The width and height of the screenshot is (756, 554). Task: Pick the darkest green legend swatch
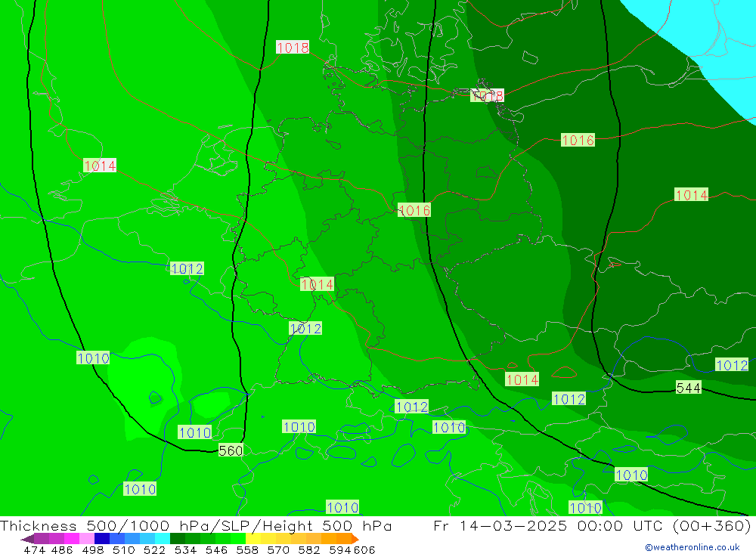(x=178, y=539)
